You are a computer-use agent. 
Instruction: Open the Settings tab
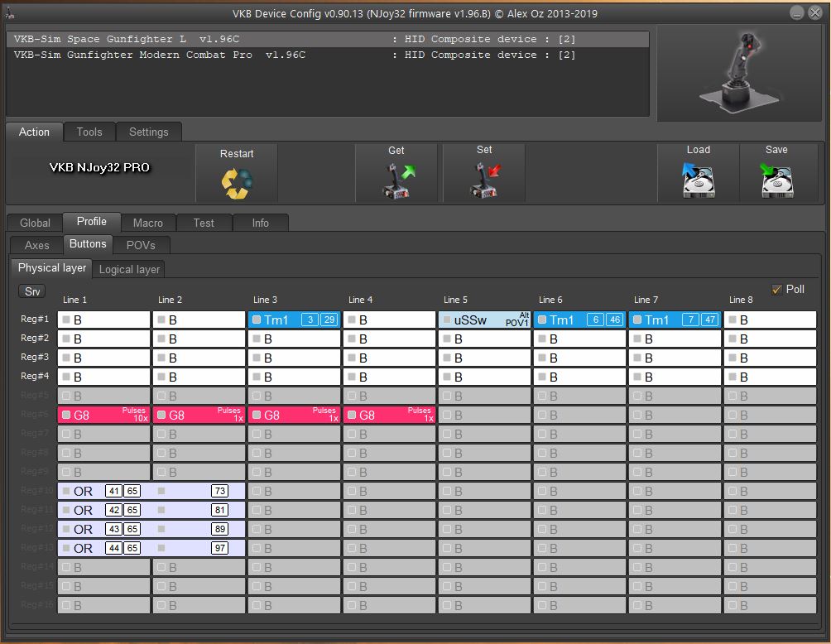click(148, 132)
